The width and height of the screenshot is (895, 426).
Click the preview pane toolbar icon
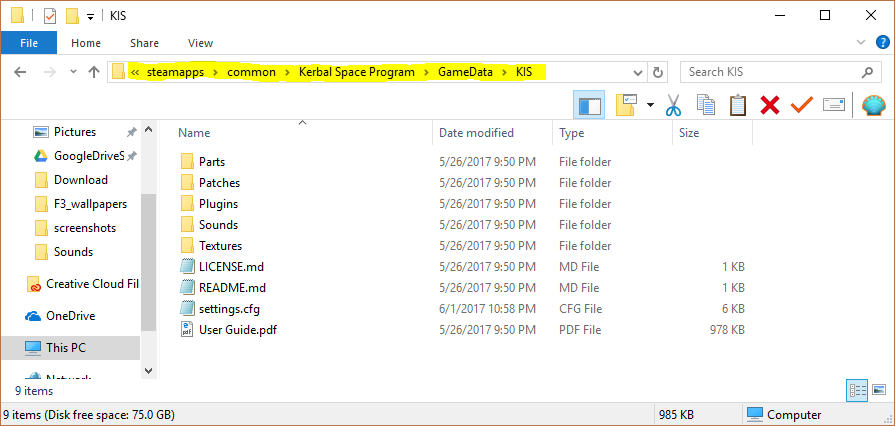point(588,105)
